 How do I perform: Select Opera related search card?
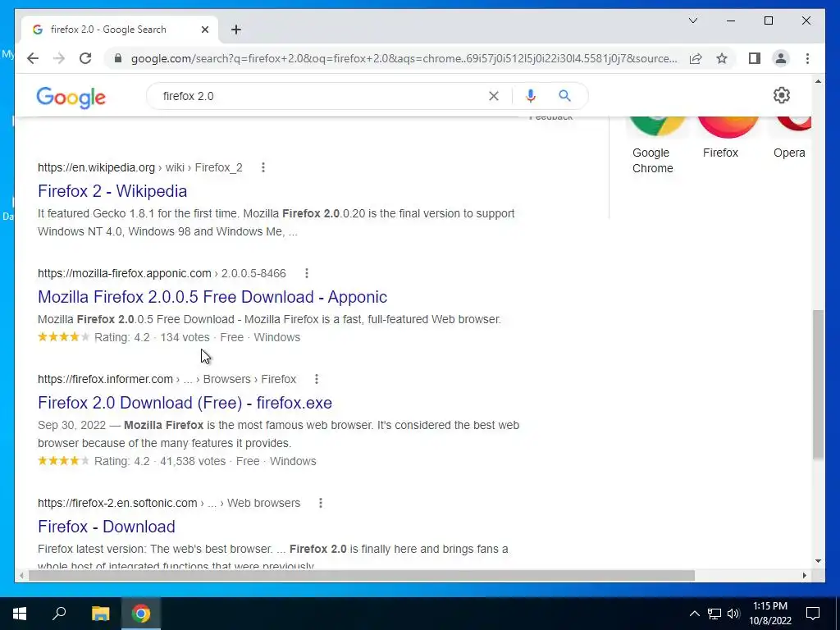[x=791, y=138]
